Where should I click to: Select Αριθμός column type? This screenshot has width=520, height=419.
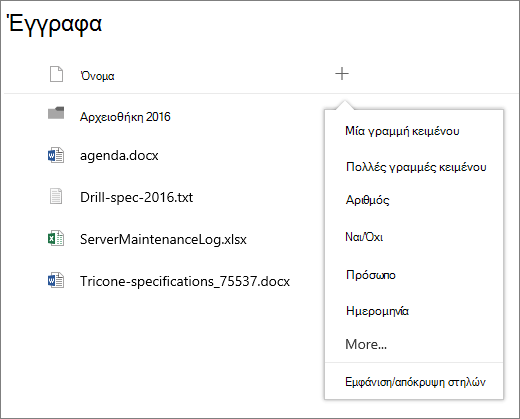tap(367, 200)
